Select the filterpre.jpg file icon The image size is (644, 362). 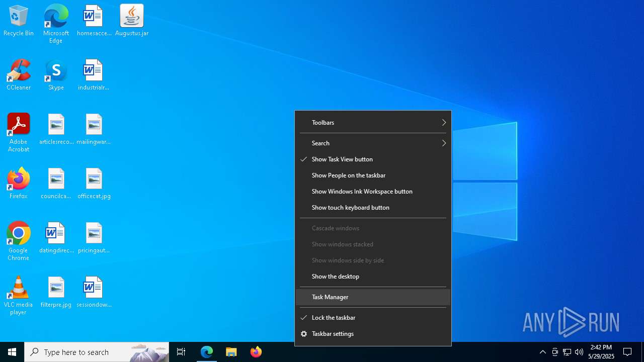click(x=56, y=292)
